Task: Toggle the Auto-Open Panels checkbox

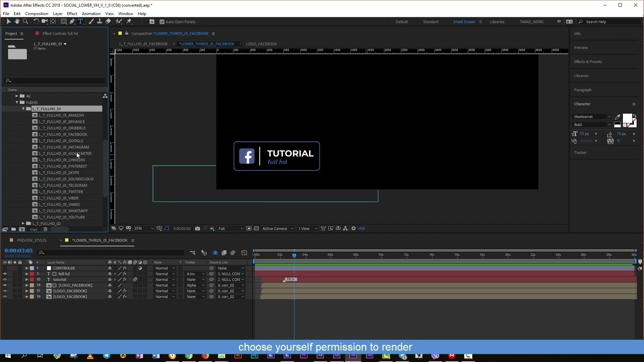Action: coord(162,22)
